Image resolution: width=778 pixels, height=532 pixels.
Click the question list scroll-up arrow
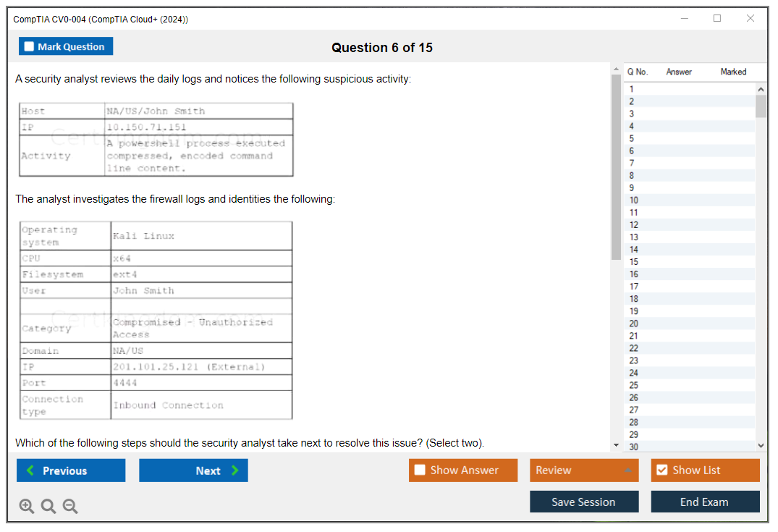click(761, 89)
